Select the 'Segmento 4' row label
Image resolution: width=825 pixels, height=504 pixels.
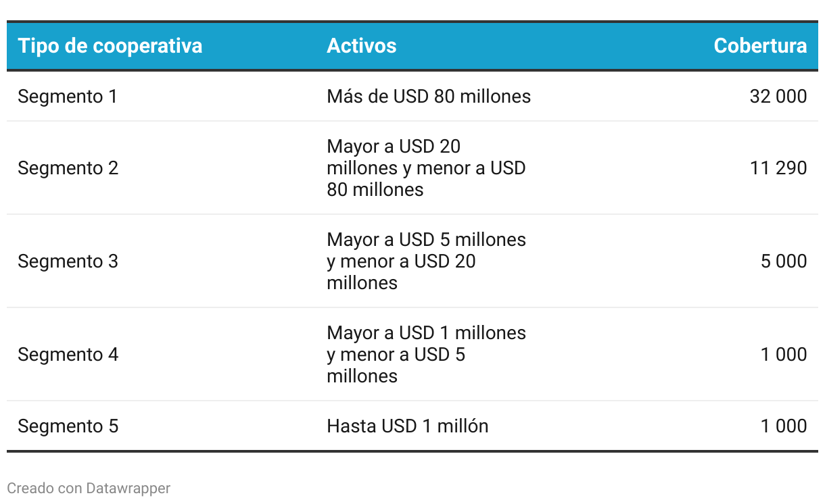pyautogui.click(x=68, y=355)
